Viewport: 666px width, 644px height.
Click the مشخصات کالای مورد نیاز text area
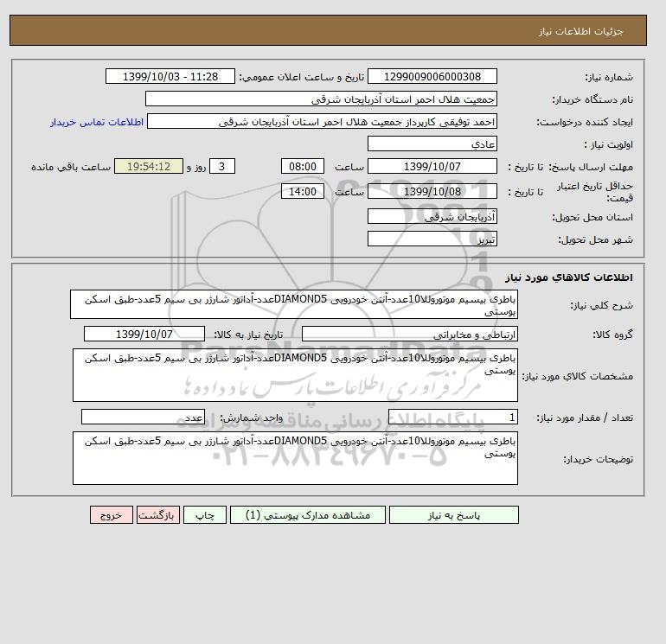[295, 375]
